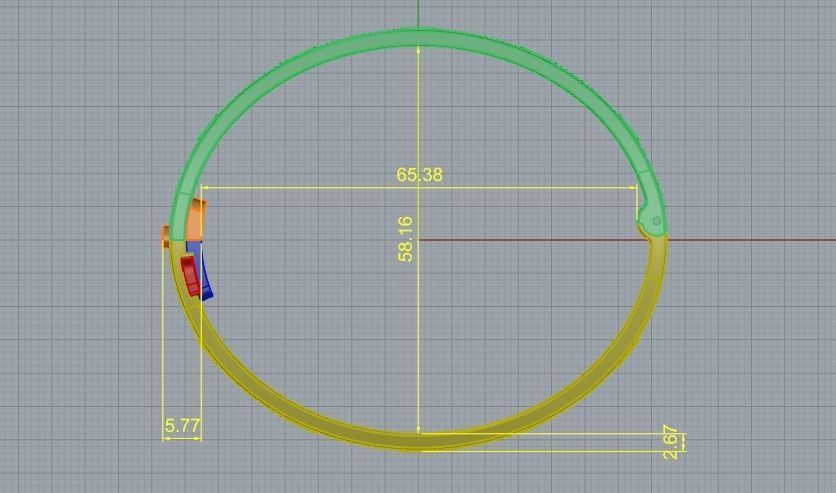Select the blue clasp tongue part
Viewport: 836px width, 493px height.
[x=205, y=282]
